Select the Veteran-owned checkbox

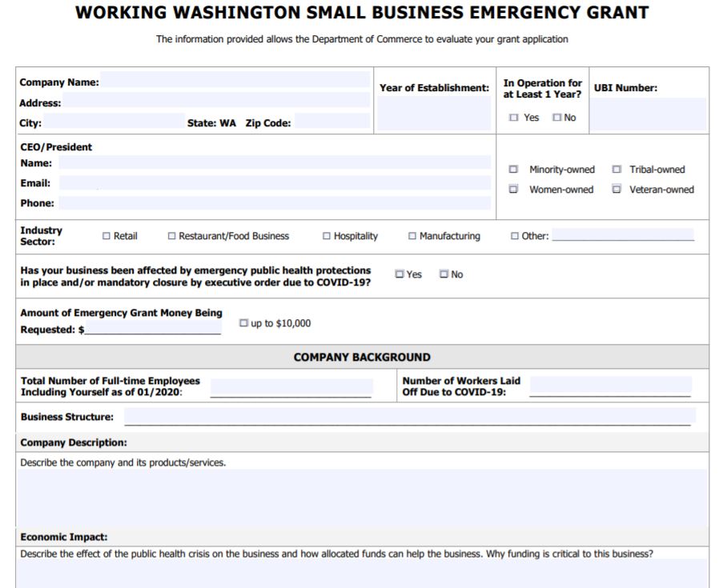[x=617, y=189]
